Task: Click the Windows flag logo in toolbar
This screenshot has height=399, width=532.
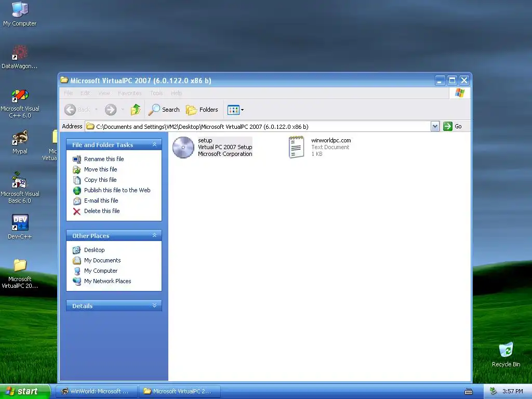Action: (460, 92)
